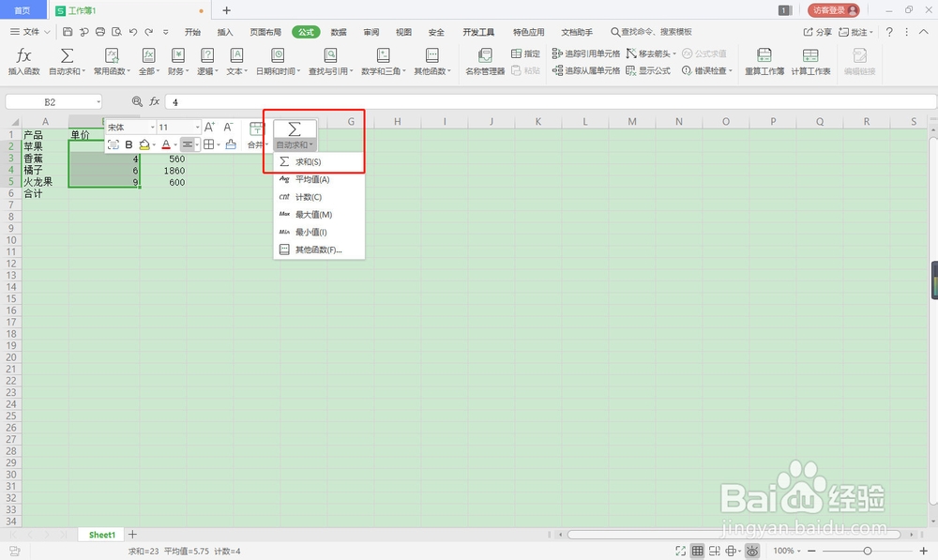Image resolution: width=938 pixels, height=560 pixels.
Task: Select 平均值(A) from the AutoSum menu
Action: (x=319, y=179)
